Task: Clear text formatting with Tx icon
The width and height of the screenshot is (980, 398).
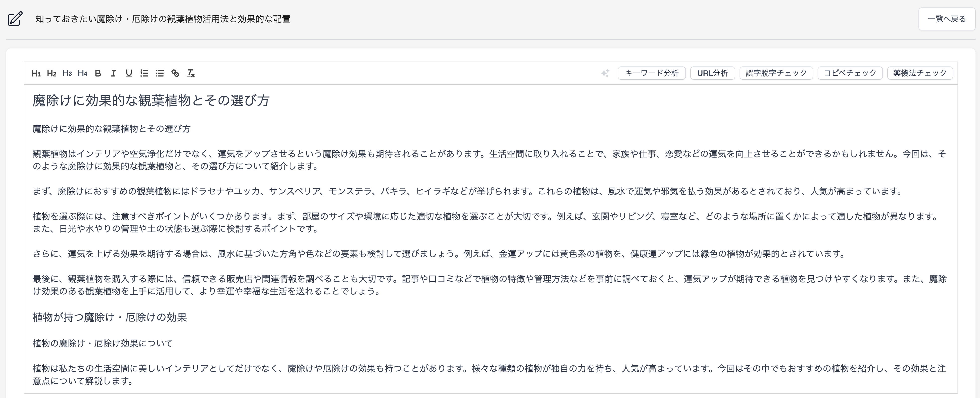Action: point(191,73)
